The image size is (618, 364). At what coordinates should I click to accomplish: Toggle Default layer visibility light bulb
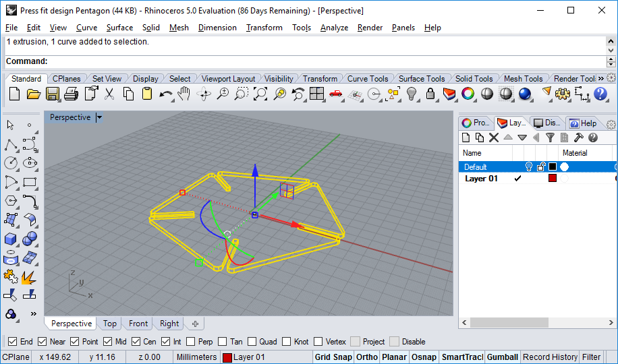[529, 166]
